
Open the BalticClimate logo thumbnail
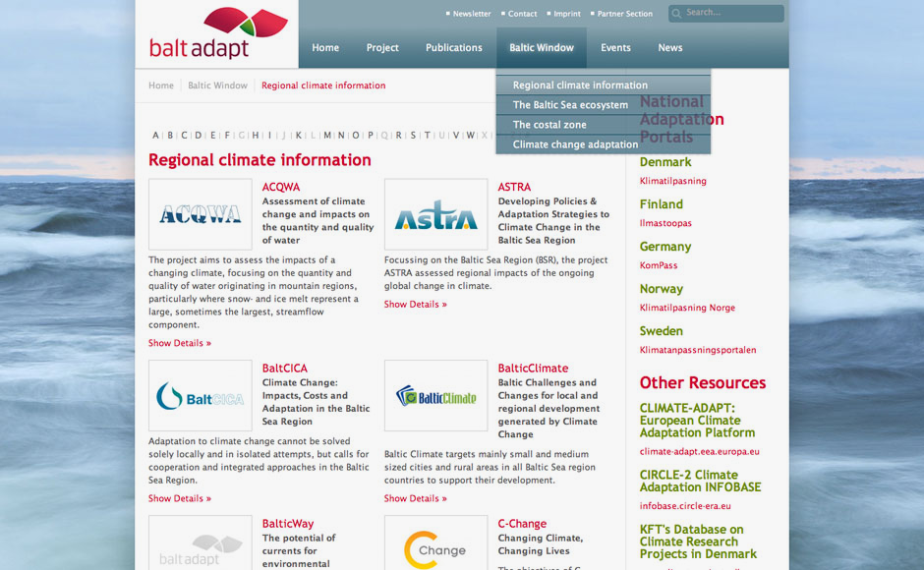pos(435,396)
